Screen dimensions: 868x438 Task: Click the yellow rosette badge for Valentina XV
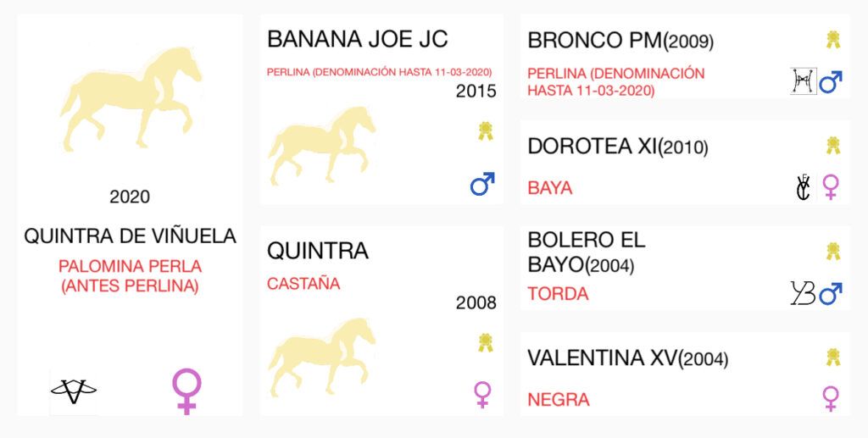point(833,357)
